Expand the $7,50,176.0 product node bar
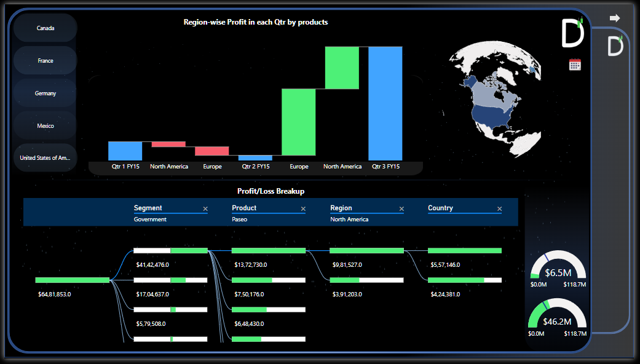 click(268, 280)
